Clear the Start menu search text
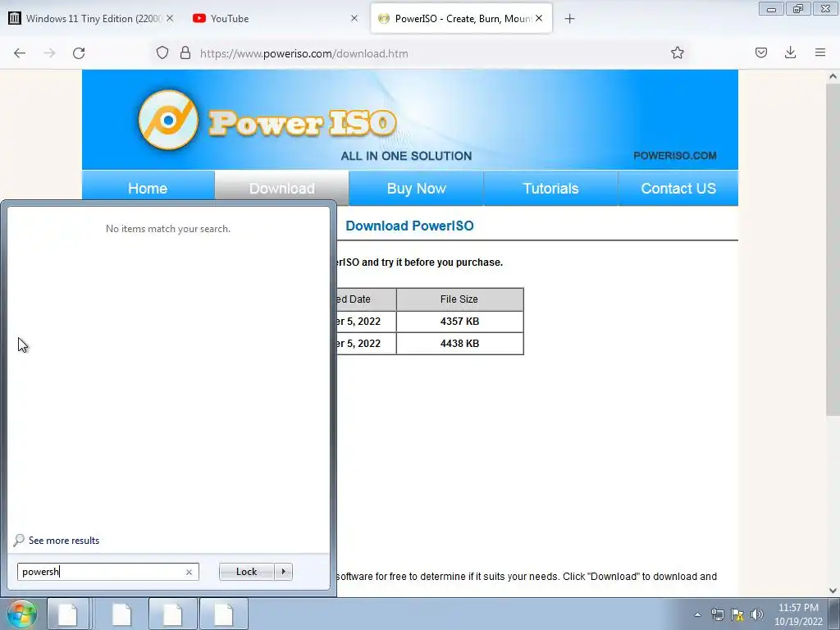Viewport: 840px width, 630px height. (189, 572)
